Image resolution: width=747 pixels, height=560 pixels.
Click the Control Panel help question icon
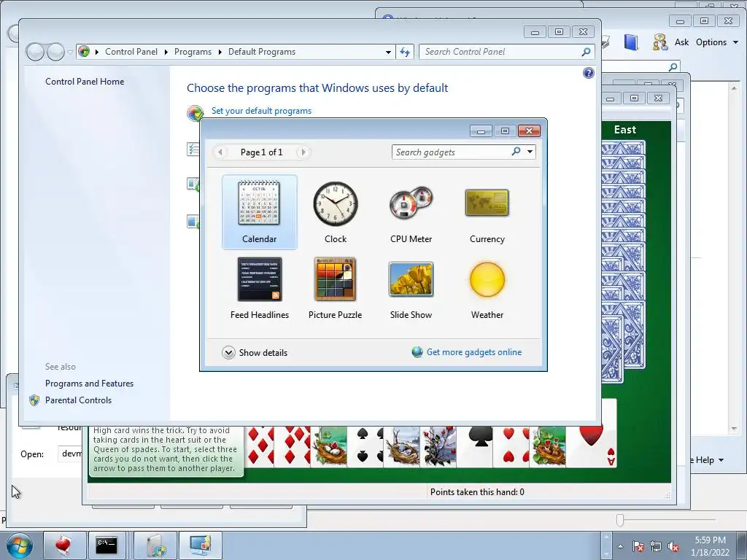pyautogui.click(x=589, y=73)
